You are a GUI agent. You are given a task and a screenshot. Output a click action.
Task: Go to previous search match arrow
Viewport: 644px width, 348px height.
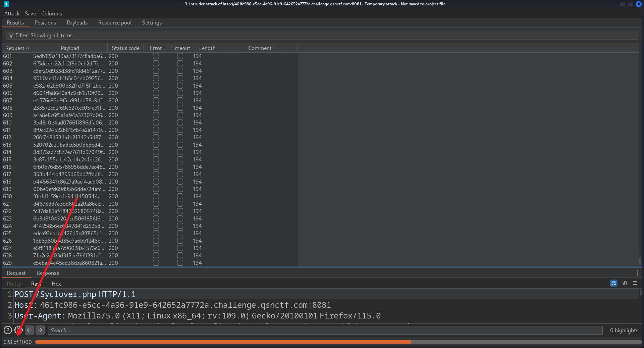tap(30, 330)
